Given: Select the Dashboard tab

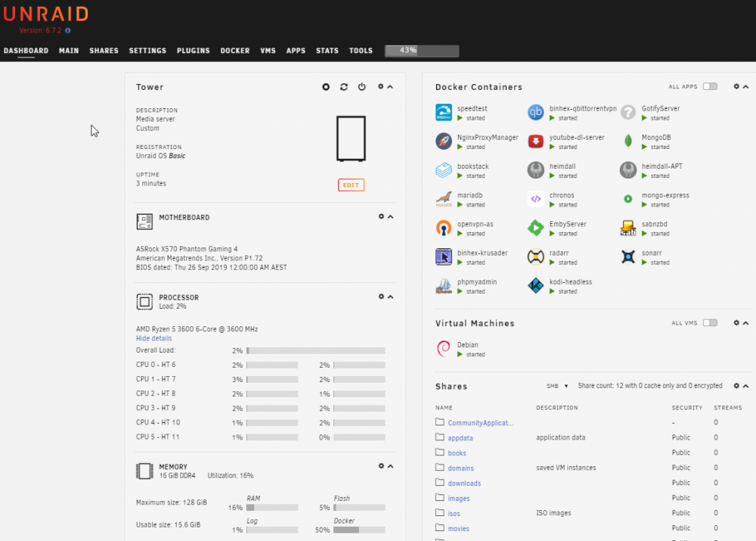Looking at the screenshot, I should [26, 51].
